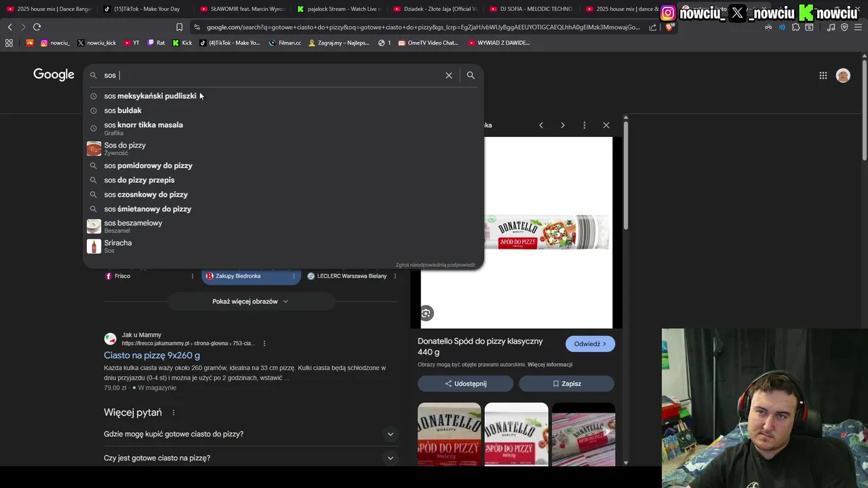Screen dimensions: 868x488
Task: Open three-dot menu beside Więcej pytań
Action: (173, 413)
